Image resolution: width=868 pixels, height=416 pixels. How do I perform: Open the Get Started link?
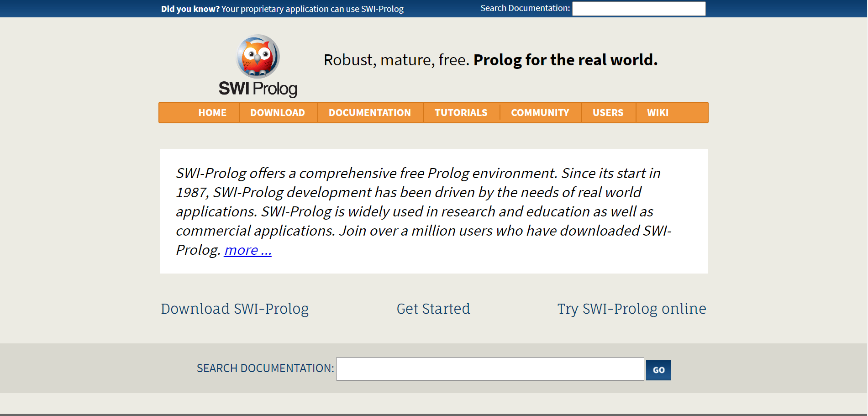pyautogui.click(x=433, y=309)
